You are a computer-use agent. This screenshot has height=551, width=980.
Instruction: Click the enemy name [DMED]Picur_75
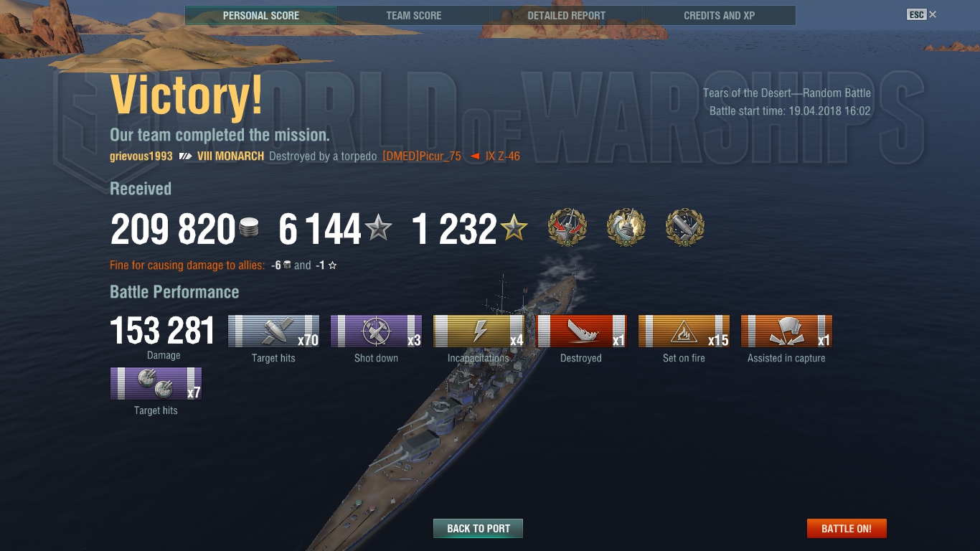tap(422, 156)
